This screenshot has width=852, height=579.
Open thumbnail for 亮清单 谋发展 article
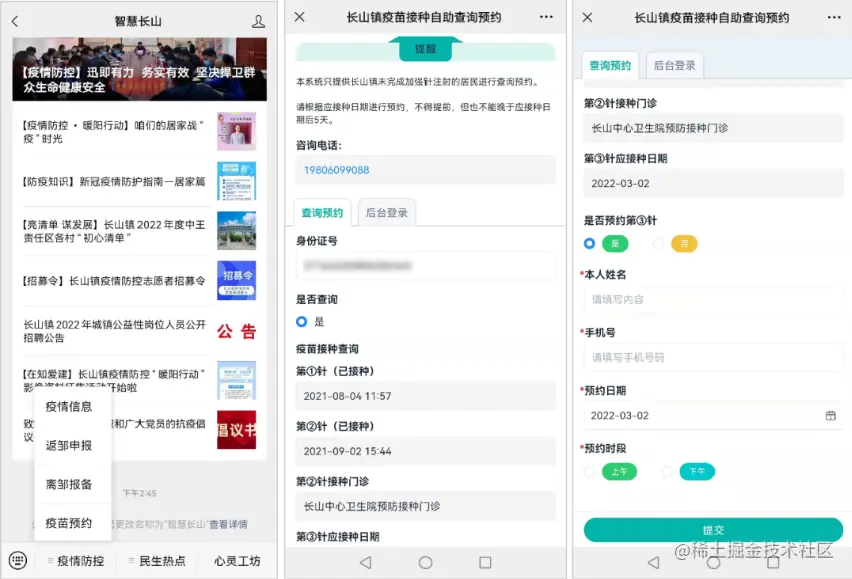point(236,231)
